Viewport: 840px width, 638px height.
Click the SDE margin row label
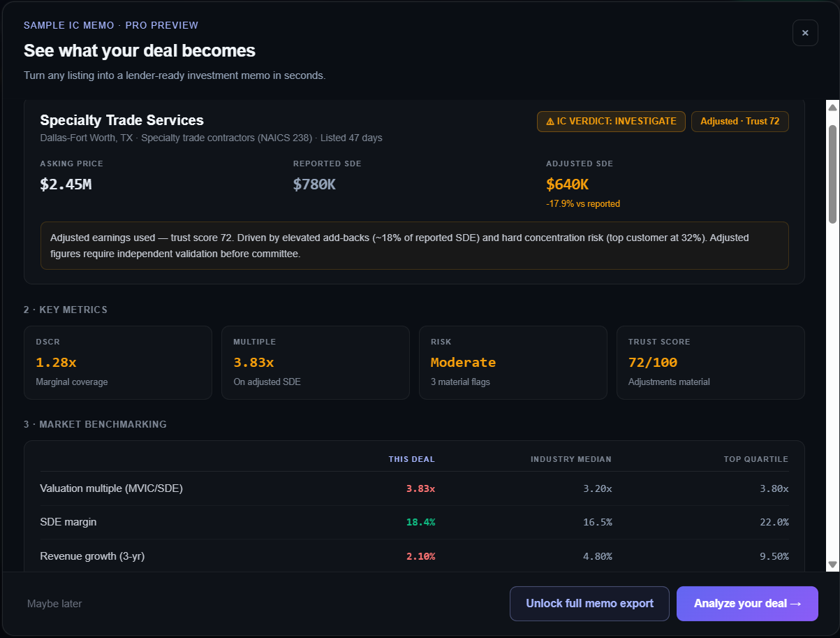pyautogui.click(x=68, y=522)
